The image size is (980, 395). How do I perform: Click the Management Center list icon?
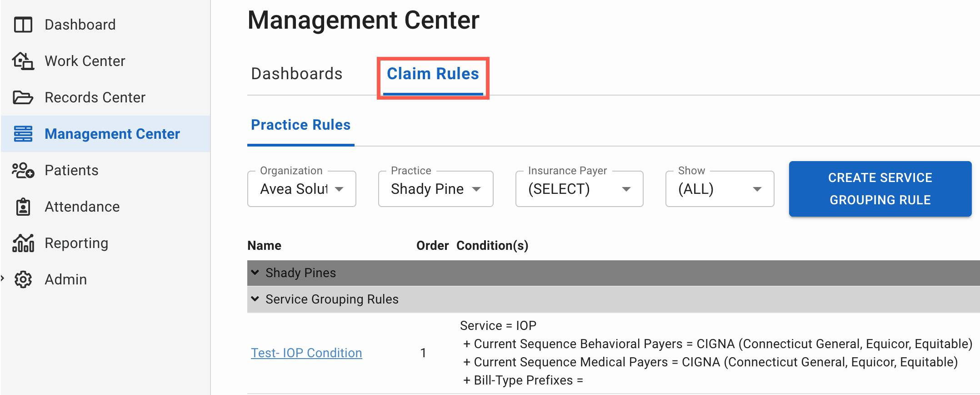[x=23, y=134]
